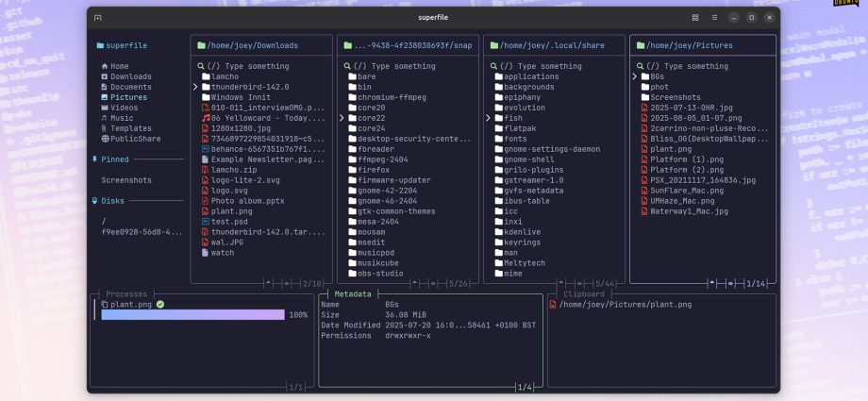Select the root disk '/' entry
Screen dimensions: 868x401
pos(104,222)
